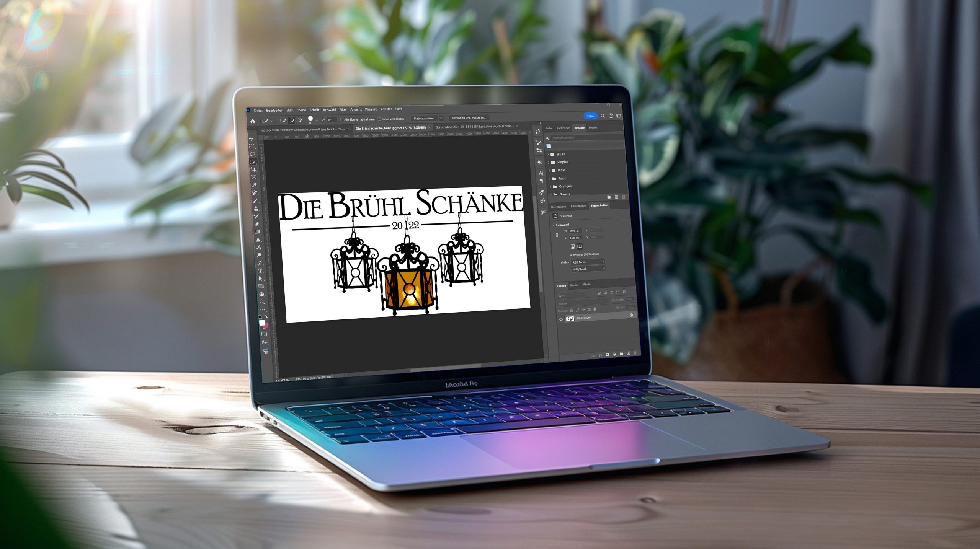The height and width of the screenshot is (549, 980).
Task: Click the blue Teilen button
Action: point(590,116)
